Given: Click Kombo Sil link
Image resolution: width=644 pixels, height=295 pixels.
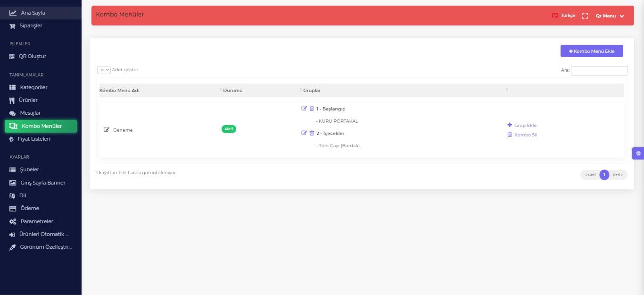Looking at the screenshot, I should [x=522, y=135].
